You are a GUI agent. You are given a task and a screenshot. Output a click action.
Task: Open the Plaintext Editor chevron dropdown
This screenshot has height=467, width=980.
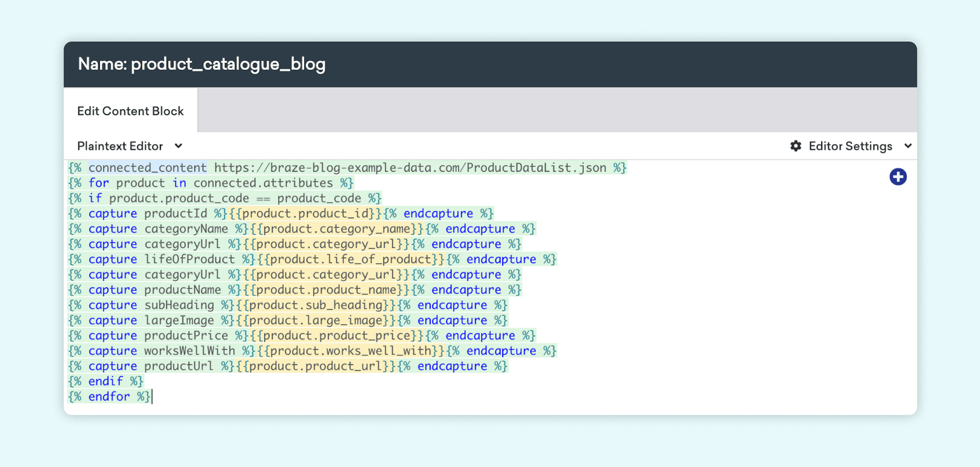click(x=178, y=146)
